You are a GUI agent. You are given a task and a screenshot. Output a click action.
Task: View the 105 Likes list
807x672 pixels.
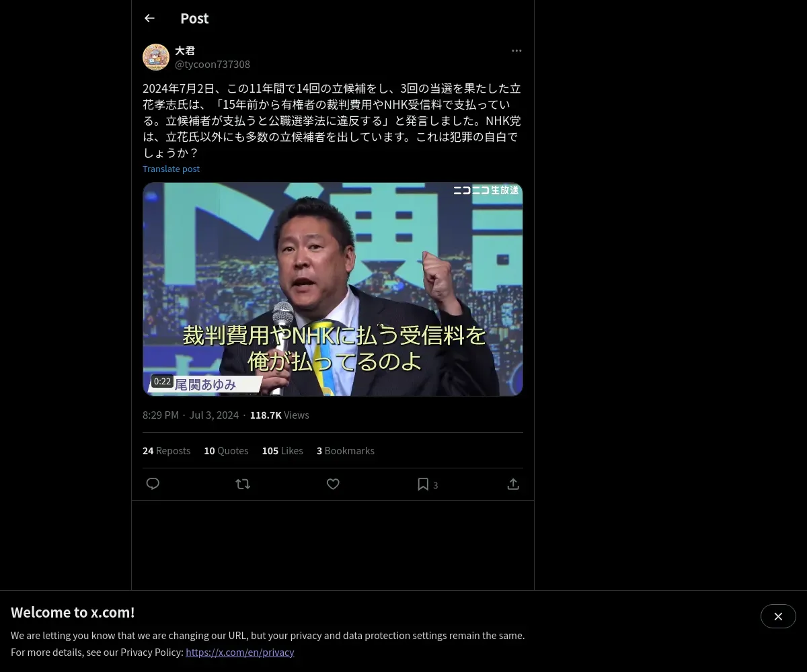[x=282, y=451]
